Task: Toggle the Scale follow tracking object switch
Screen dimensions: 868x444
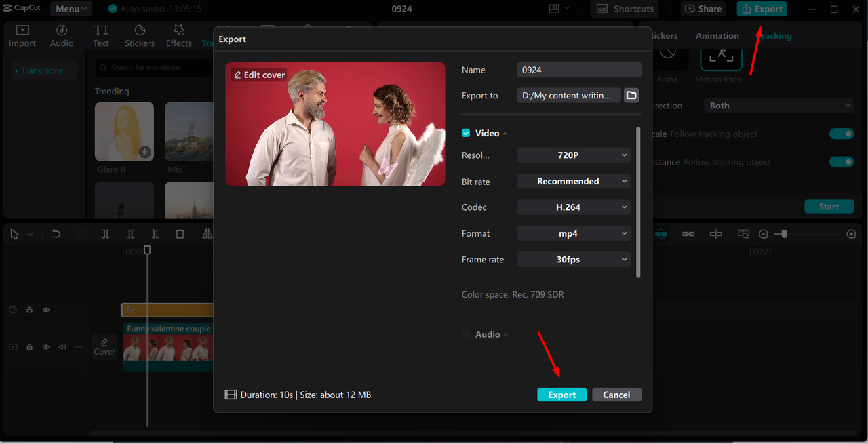Action: pos(842,134)
